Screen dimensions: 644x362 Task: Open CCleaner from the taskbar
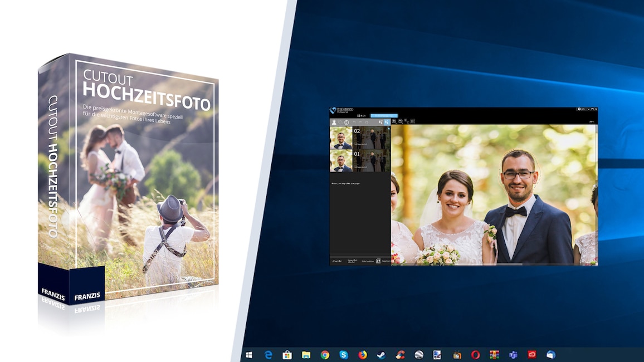(x=400, y=355)
